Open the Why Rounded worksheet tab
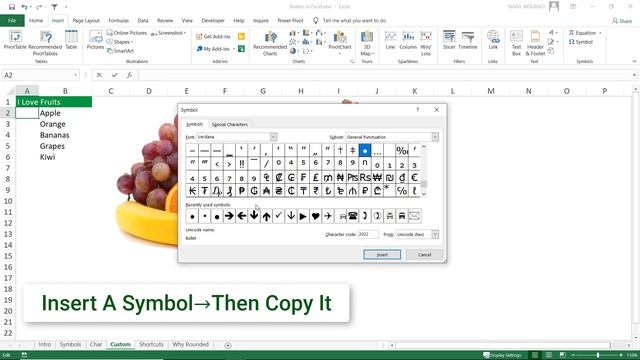The height and width of the screenshot is (360, 640). pos(190,344)
